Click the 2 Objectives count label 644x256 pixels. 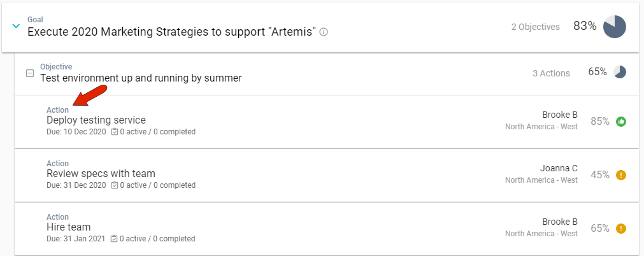tap(535, 27)
